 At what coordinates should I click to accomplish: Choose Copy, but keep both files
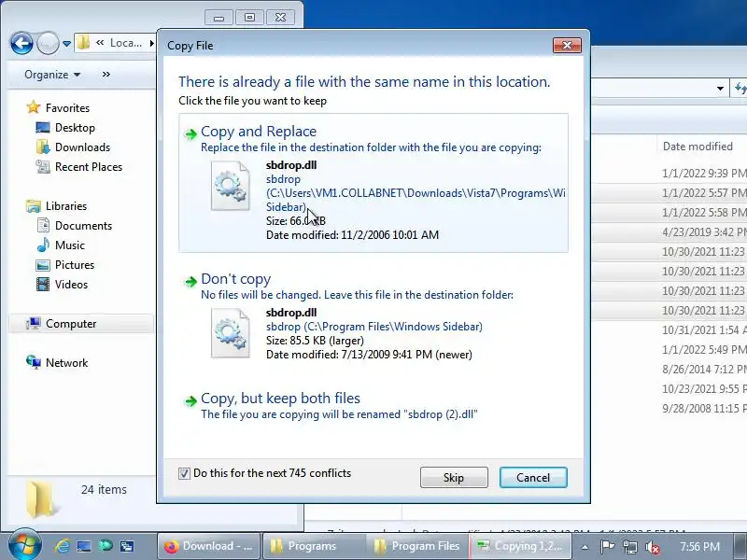pyautogui.click(x=373, y=405)
